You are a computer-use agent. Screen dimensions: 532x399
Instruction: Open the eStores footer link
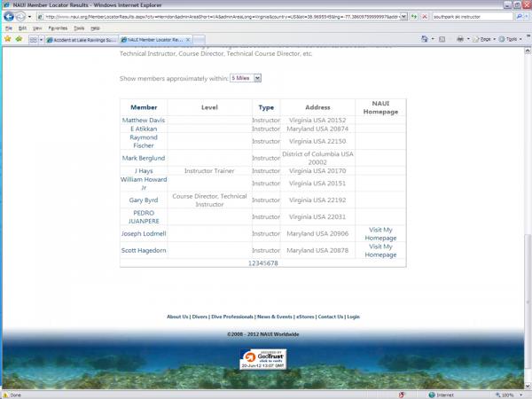(305, 317)
